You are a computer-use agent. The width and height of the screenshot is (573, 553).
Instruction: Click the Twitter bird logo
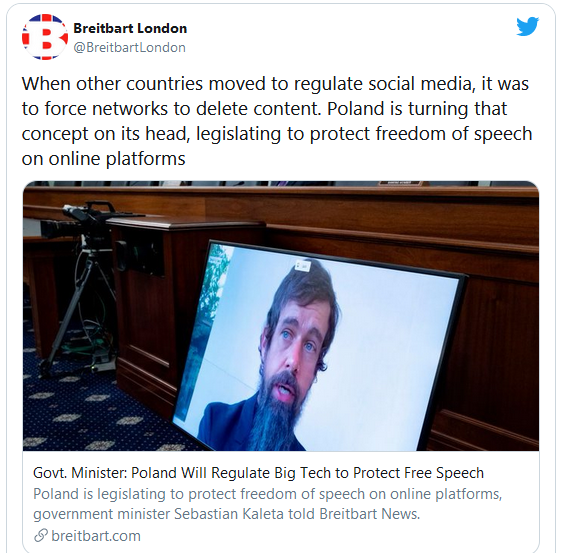(x=527, y=26)
